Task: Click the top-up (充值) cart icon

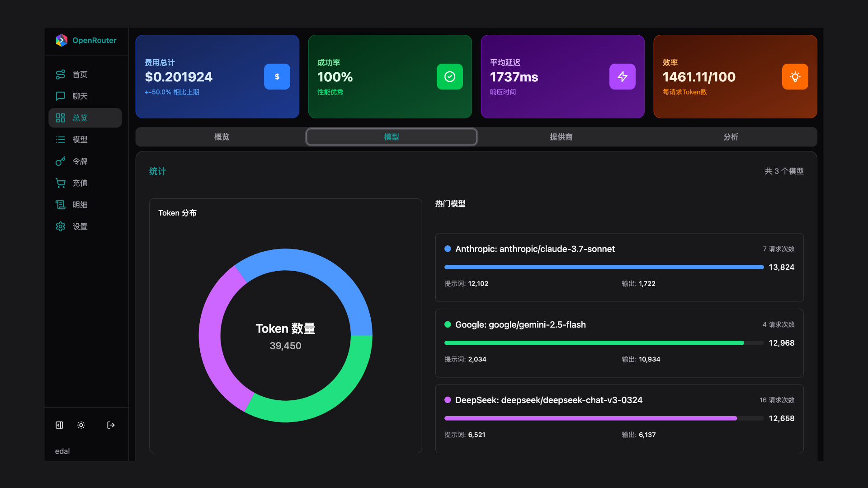Action: (x=61, y=183)
